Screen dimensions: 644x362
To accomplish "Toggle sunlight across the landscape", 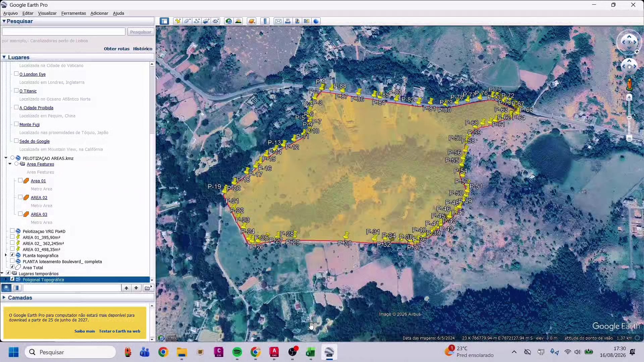I will click(x=238, y=21).
